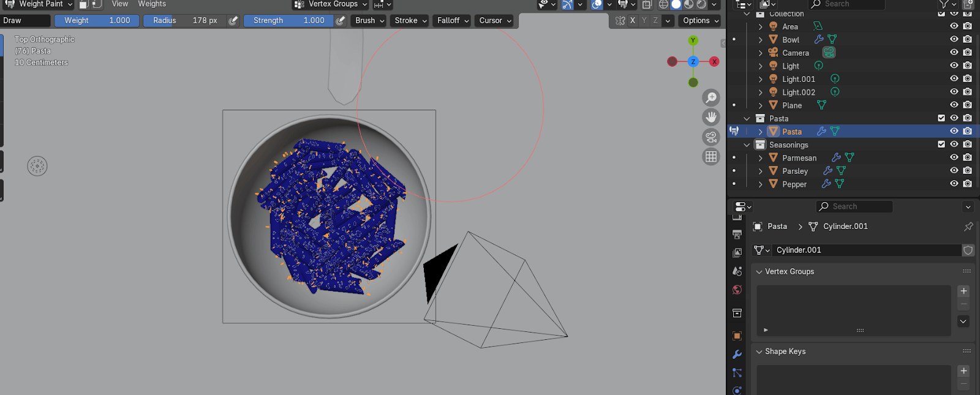Open the World properties globe tab
The image size is (980, 395).
click(x=737, y=290)
